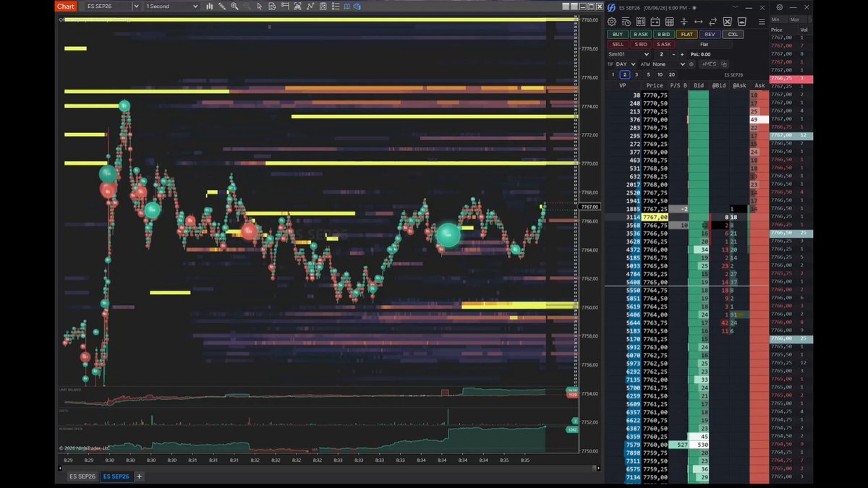
Task: Select quantity preset 20
Action: tap(672, 74)
